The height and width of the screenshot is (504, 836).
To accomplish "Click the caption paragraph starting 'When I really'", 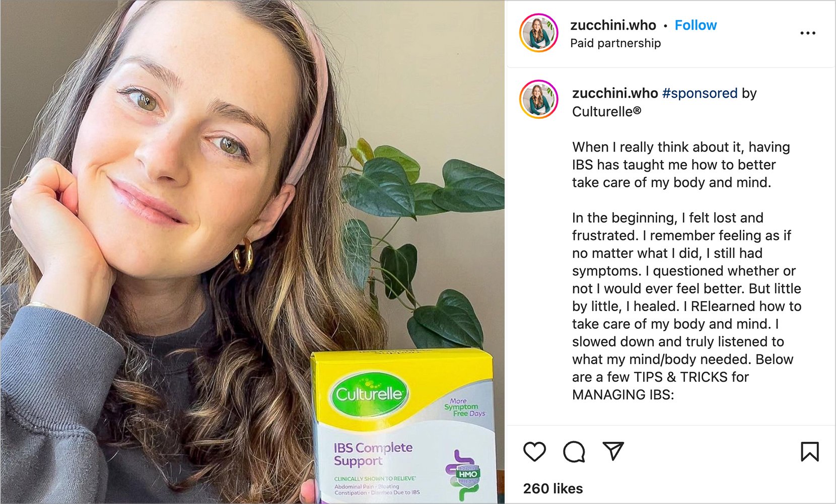I will tap(681, 165).
